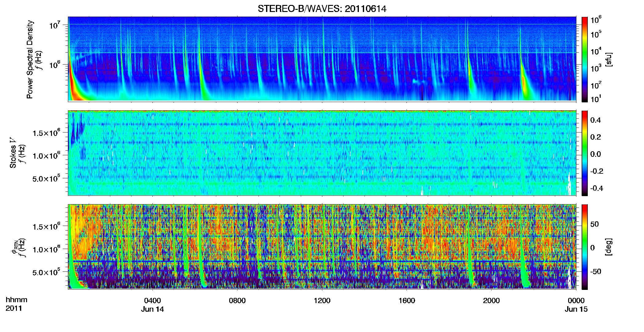
Task: Click the 0400 time axis label
Action: pos(152,301)
